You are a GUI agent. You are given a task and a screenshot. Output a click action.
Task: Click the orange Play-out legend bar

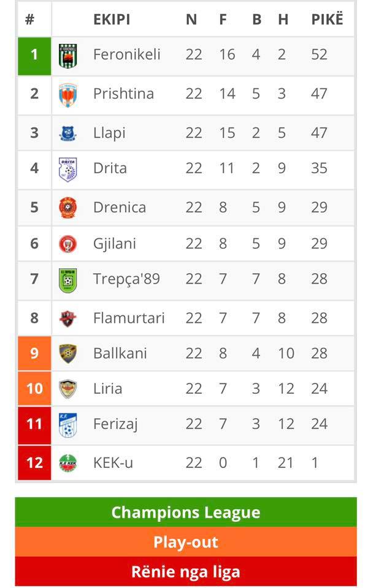click(x=186, y=541)
